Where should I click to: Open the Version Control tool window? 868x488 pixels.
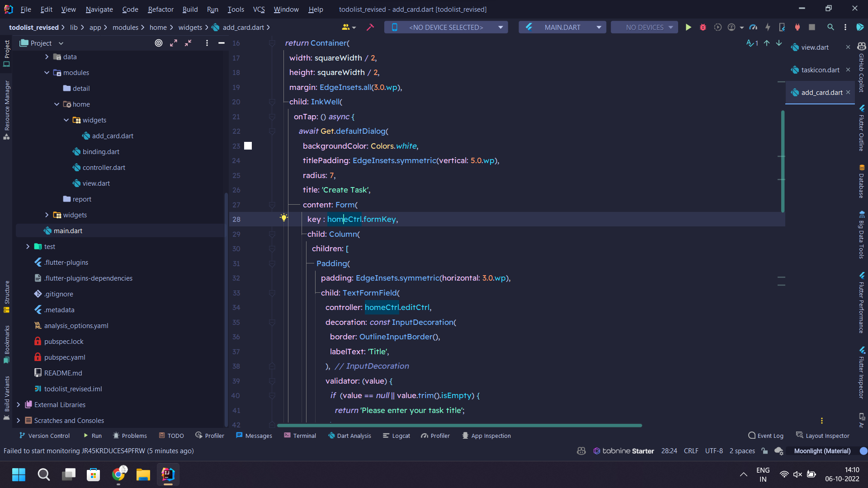(44, 436)
